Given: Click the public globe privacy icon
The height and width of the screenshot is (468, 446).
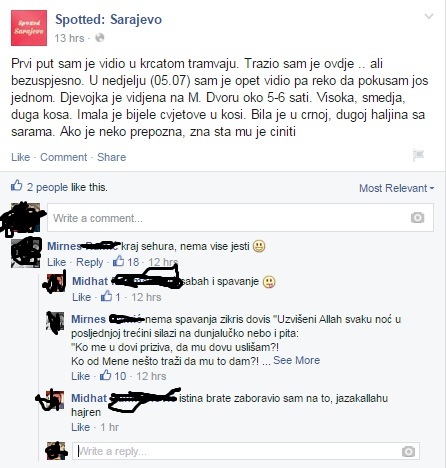Looking at the screenshot, I should point(100,38).
